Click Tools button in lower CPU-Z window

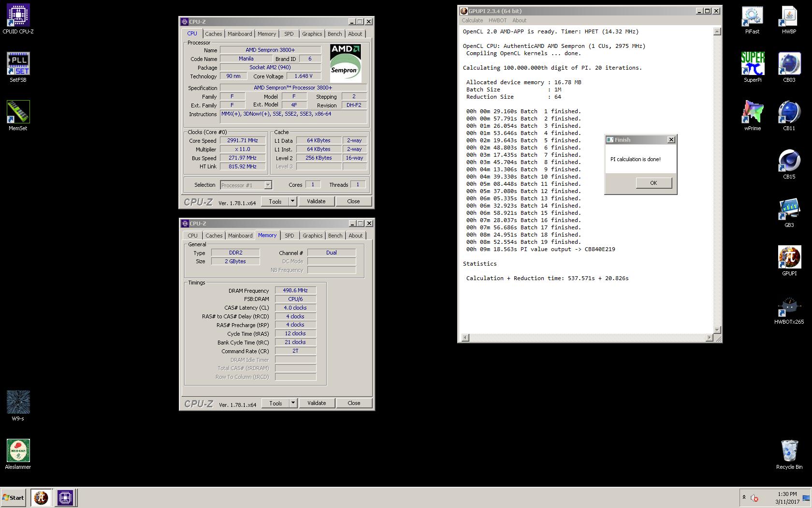[x=275, y=403]
